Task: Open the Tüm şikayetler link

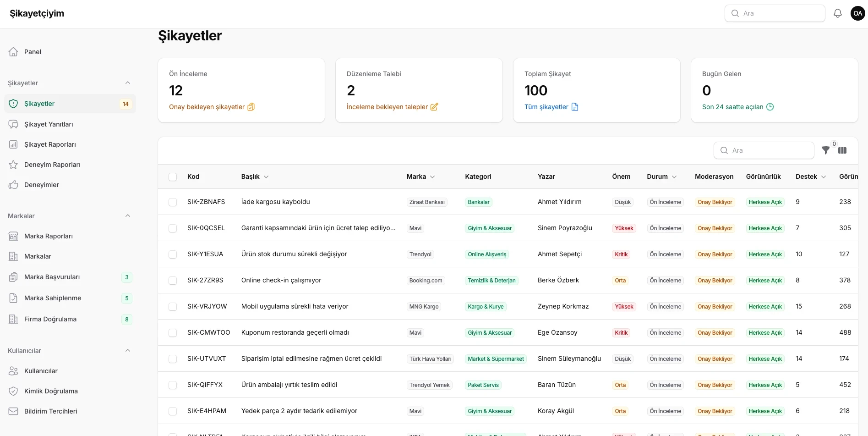Action: coord(551,107)
